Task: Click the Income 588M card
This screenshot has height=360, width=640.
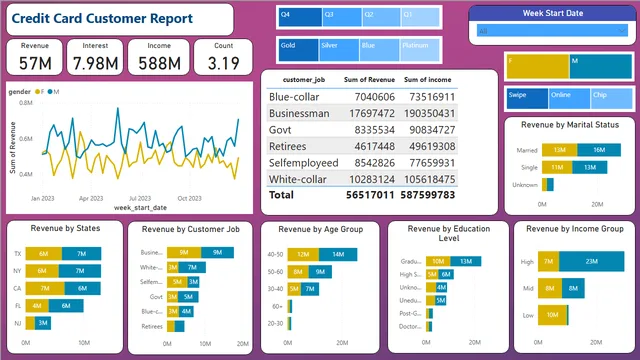Action: [x=159, y=57]
